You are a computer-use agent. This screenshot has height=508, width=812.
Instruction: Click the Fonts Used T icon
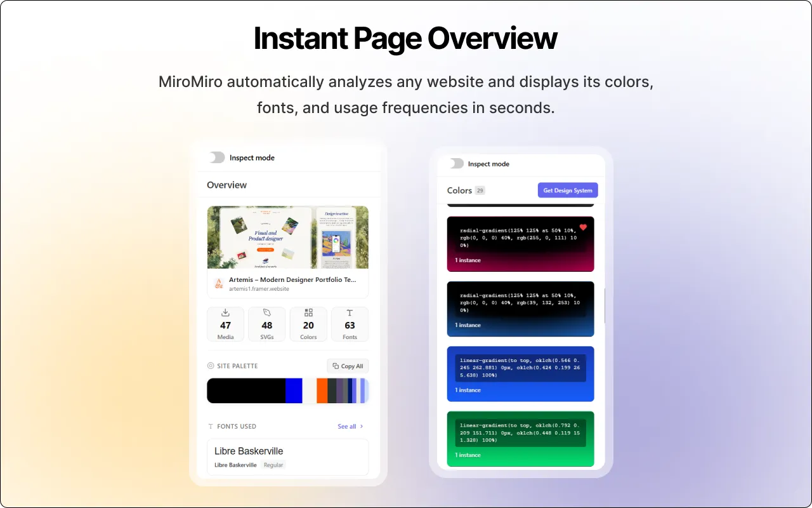(211, 427)
